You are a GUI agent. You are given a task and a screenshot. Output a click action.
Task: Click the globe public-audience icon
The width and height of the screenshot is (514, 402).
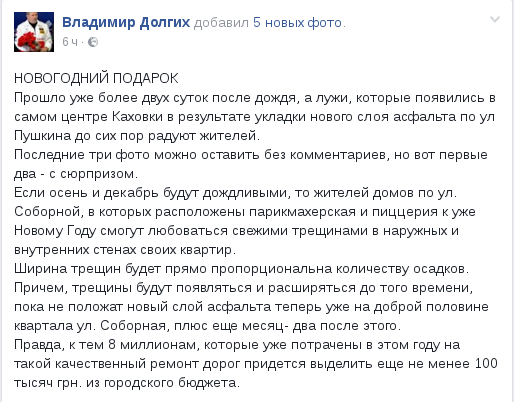(93, 42)
